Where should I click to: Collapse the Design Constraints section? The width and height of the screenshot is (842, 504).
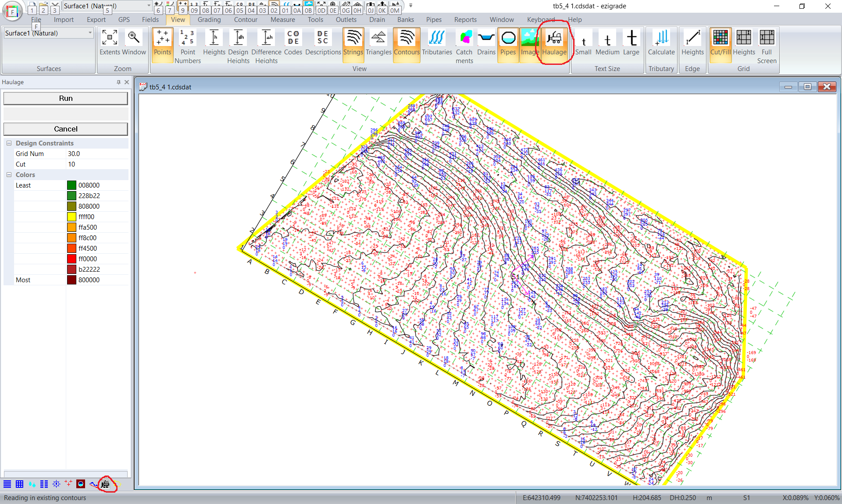click(x=9, y=143)
